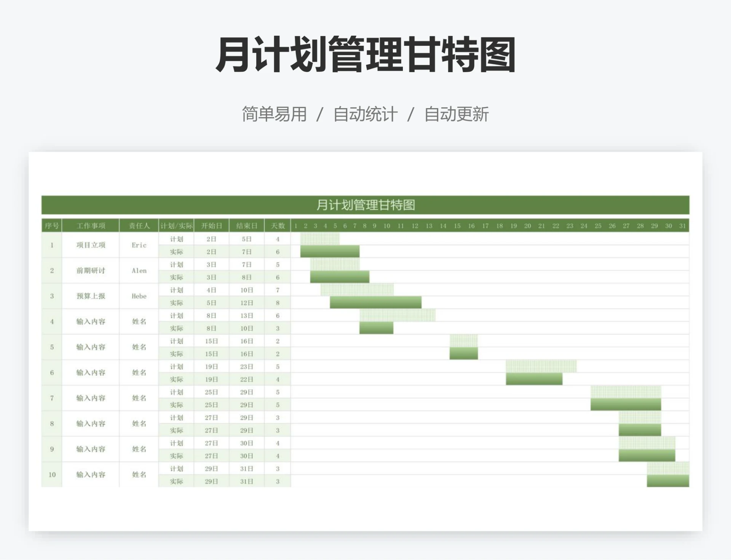Image resolution: width=731 pixels, height=560 pixels.
Task: Click the 天数 column header
Action: point(278,225)
